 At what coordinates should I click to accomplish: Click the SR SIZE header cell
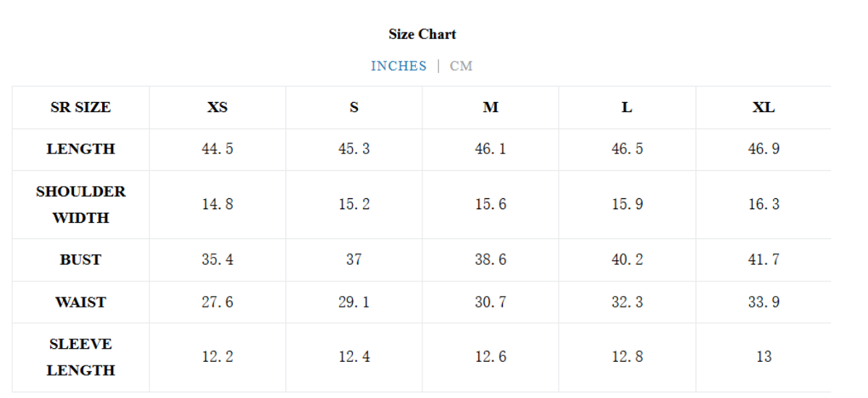[x=81, y=107]
